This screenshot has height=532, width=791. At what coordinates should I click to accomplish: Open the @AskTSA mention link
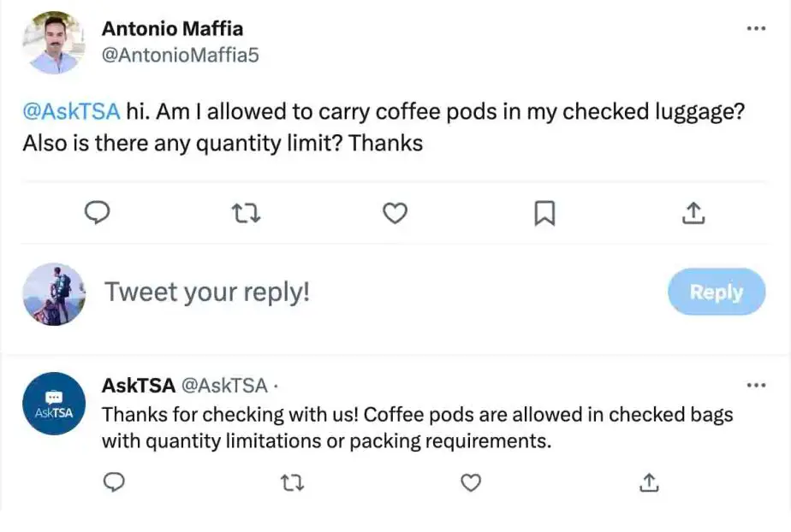pyautogui.click(x=71, y=111)
